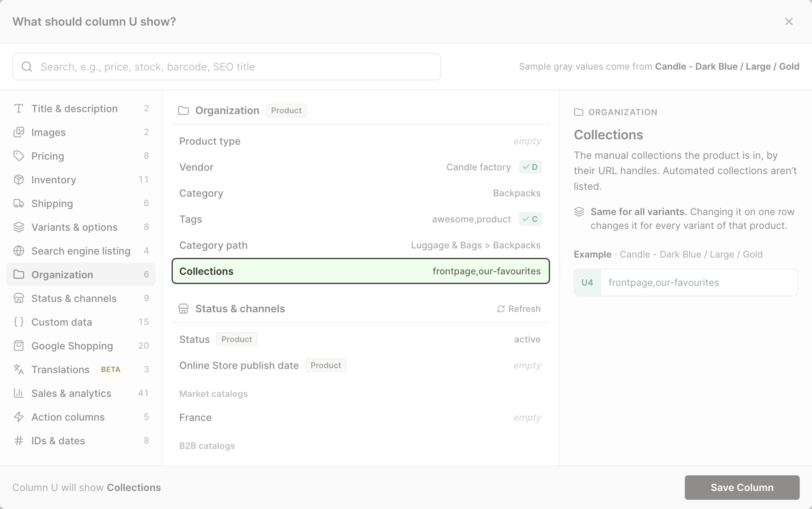Click the Status & channels store icon in sidebar

pos(19,299)
